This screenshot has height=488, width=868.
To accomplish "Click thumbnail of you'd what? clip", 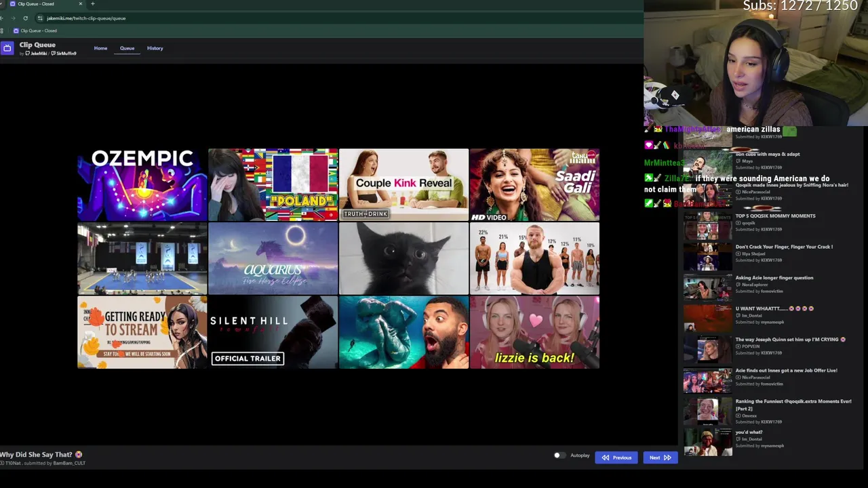I will pyautogui.click(x=707, y=441).
